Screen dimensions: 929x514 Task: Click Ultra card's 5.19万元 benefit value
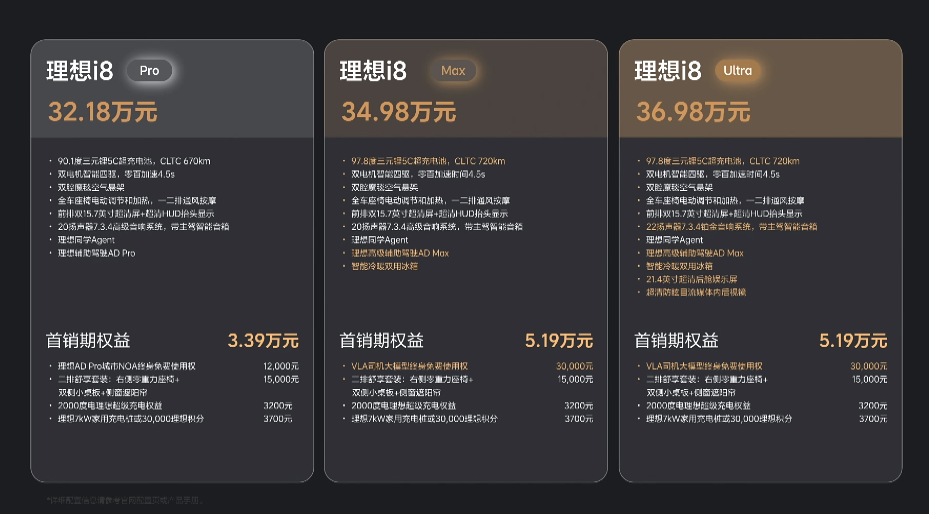[853, 340]
